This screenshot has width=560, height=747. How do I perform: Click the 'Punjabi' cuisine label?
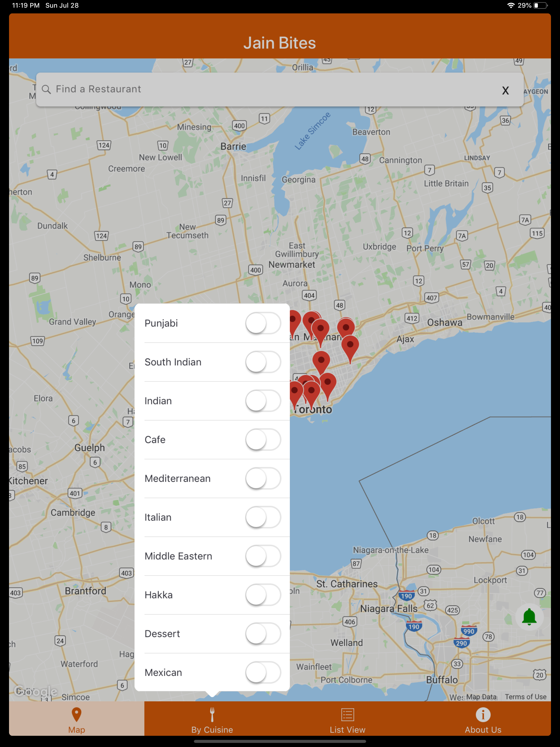(x=161, y=323)
